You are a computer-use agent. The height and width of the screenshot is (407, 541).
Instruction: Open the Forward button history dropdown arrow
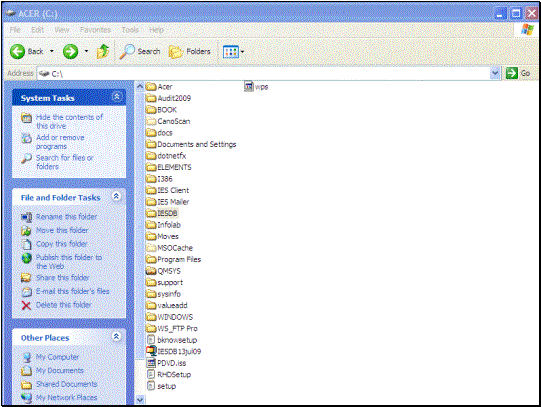pos(86,52)
